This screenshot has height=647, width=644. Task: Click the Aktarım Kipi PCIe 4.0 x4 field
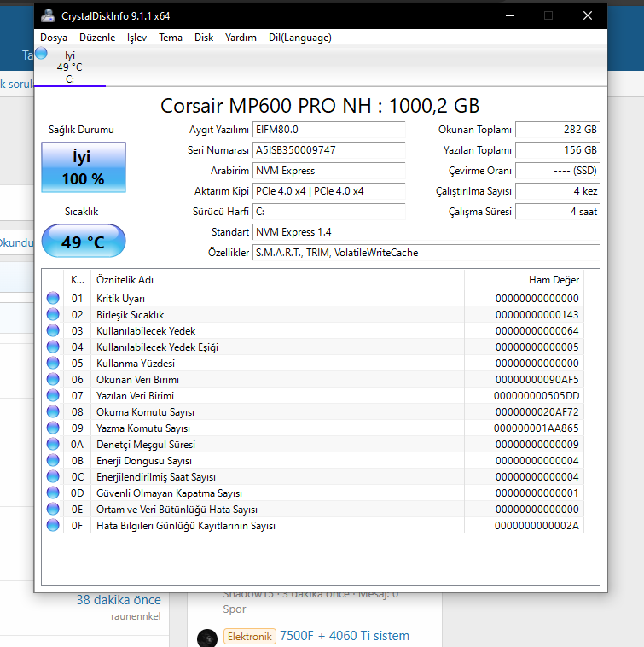(x=328, y=191)
